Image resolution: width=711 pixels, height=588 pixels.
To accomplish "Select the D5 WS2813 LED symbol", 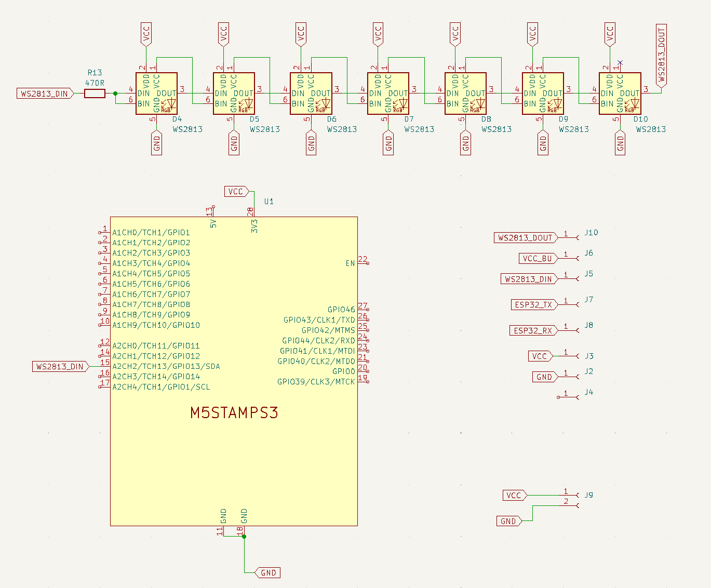I will click(x=234, y=93).
